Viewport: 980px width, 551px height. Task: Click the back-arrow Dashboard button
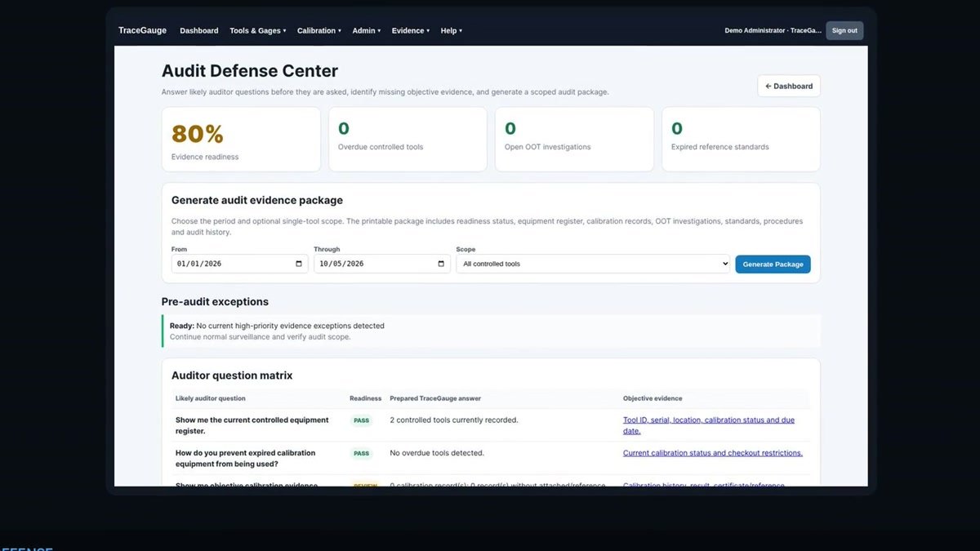tap(789, 86)
